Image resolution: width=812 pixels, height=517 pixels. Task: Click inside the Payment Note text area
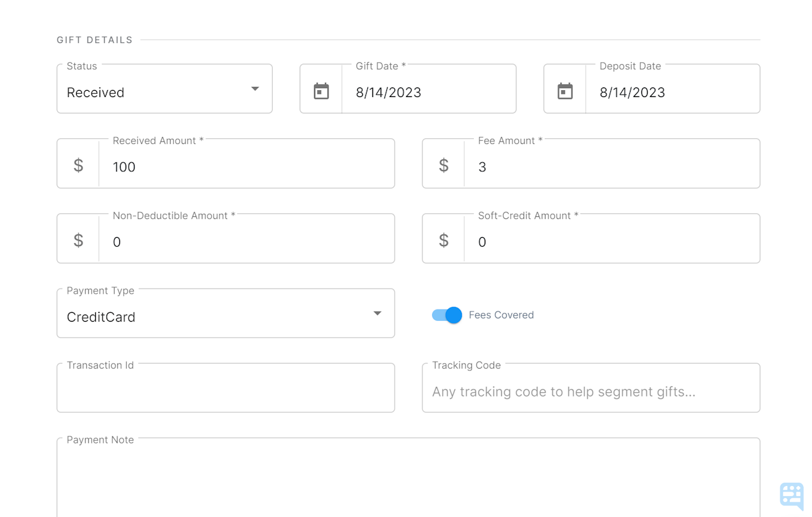tap(409, 479)
